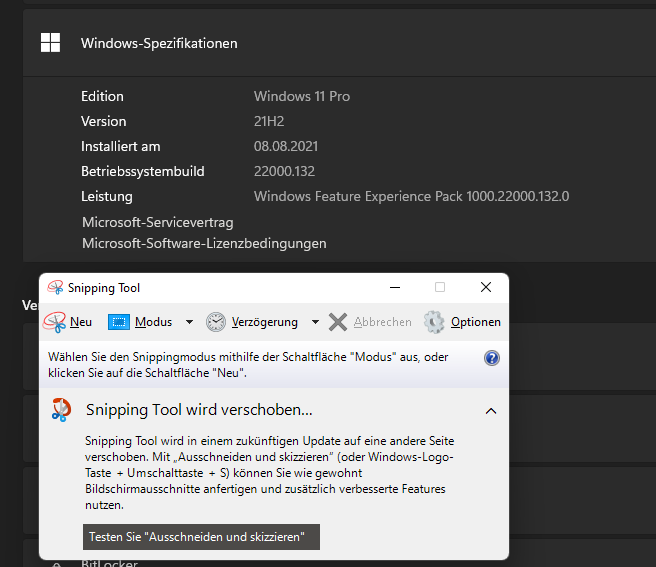Click the Optionen gear icon
Image resolution: width=656 pixels, height=567 pixels.
click(x=434, y=322)
